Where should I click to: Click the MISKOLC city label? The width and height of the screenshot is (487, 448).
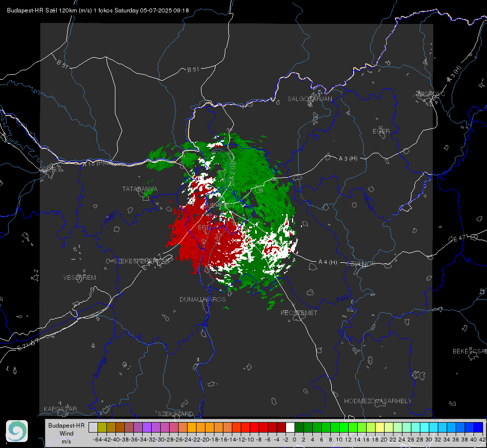point(432,94)
